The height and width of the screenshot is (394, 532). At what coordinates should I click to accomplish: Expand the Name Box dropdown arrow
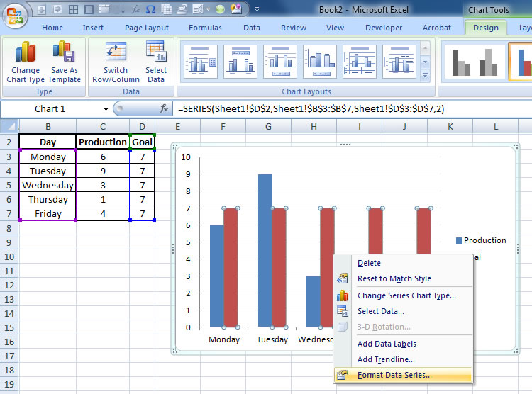(106, 109)
